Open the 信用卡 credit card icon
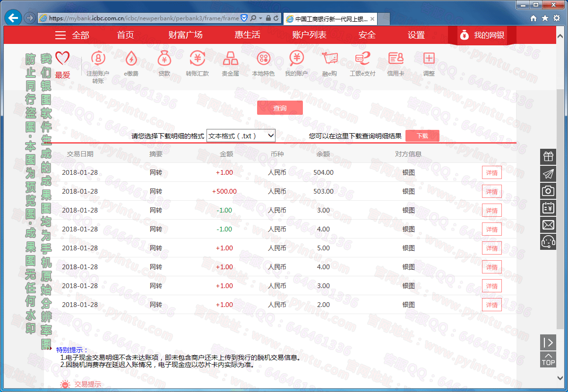 tap(396, 59)
